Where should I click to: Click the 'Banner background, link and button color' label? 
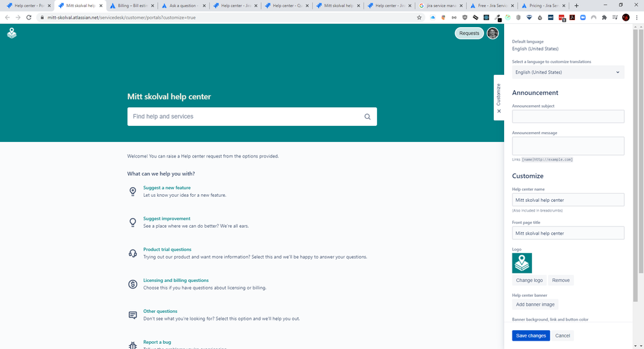(550, 319)
